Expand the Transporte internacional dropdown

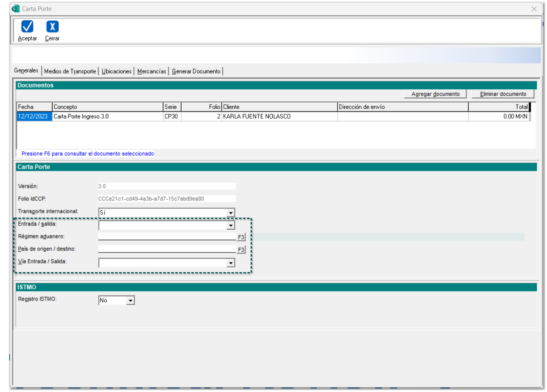tap(231, 213)
